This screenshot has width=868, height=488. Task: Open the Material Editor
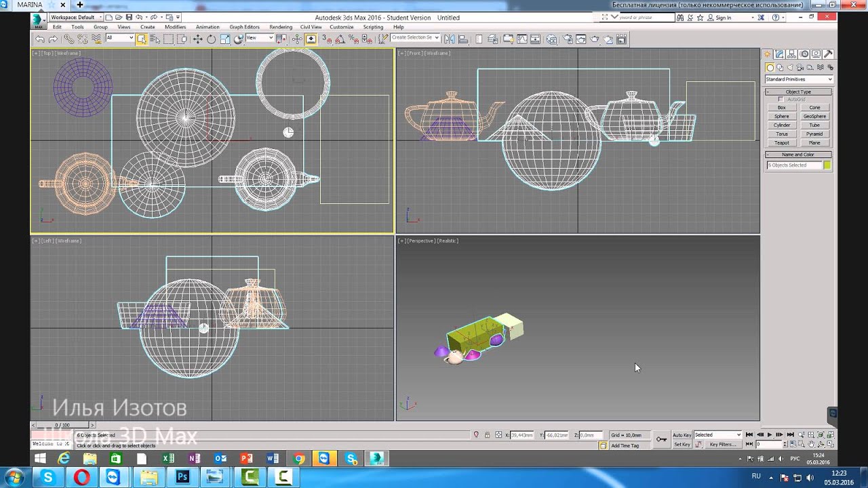551,39
